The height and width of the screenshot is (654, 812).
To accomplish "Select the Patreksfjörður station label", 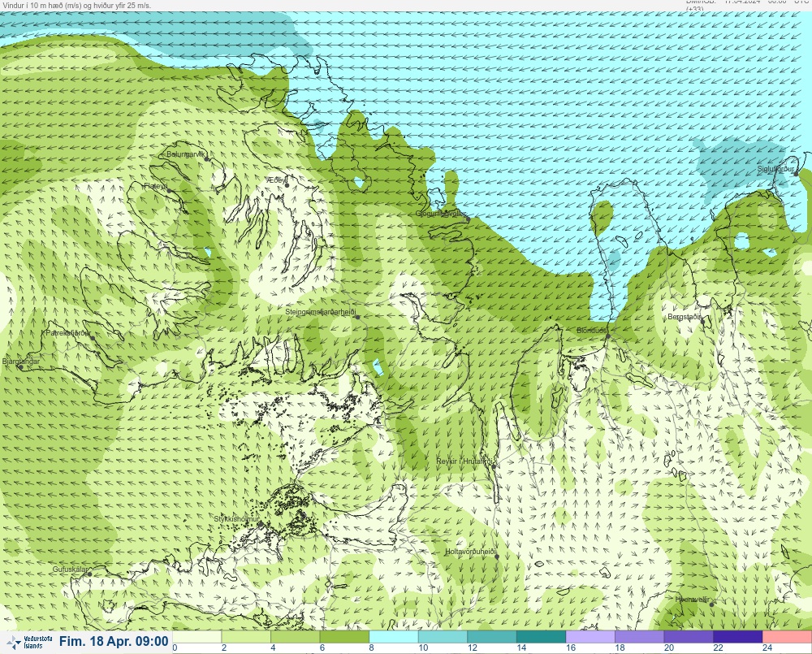I will [x=68, y=333].
